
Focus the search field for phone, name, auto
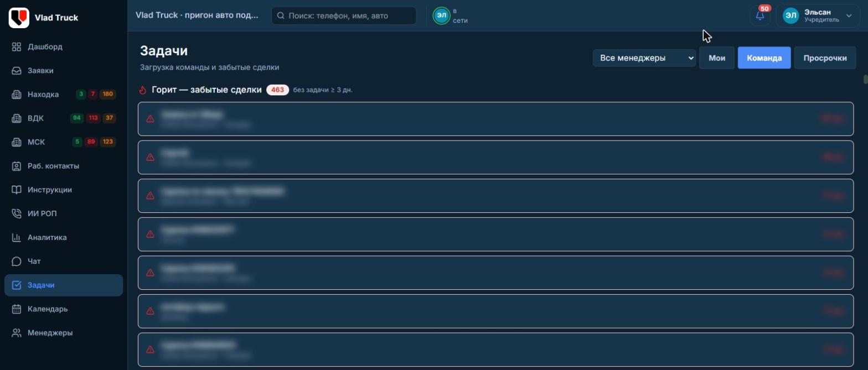344,16
